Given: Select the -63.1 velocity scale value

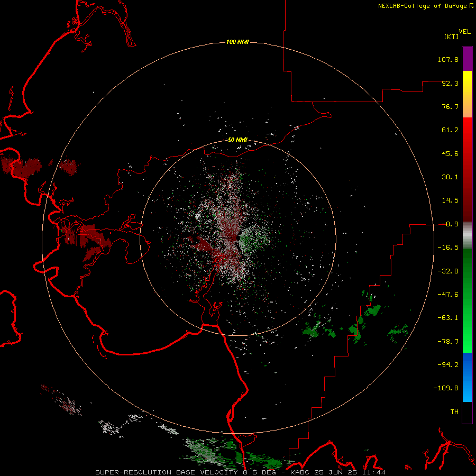Looking at the screenshot, I should 448,318.
